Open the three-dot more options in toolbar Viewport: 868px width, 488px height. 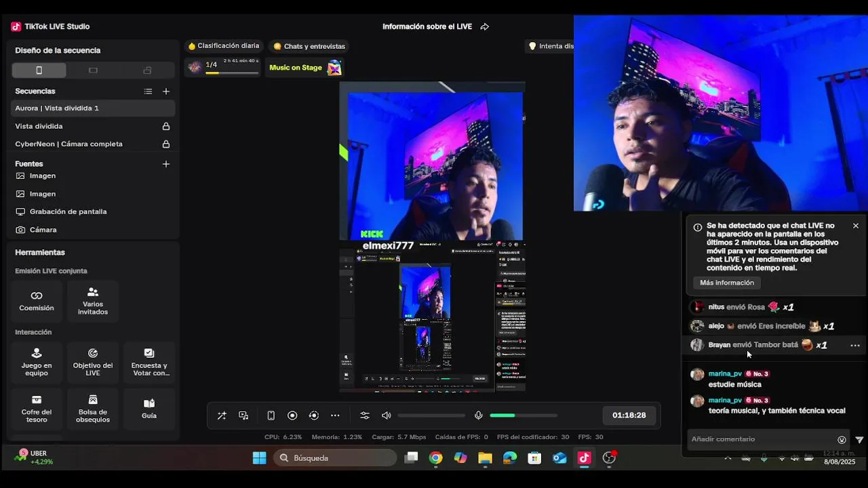[335, 415]
